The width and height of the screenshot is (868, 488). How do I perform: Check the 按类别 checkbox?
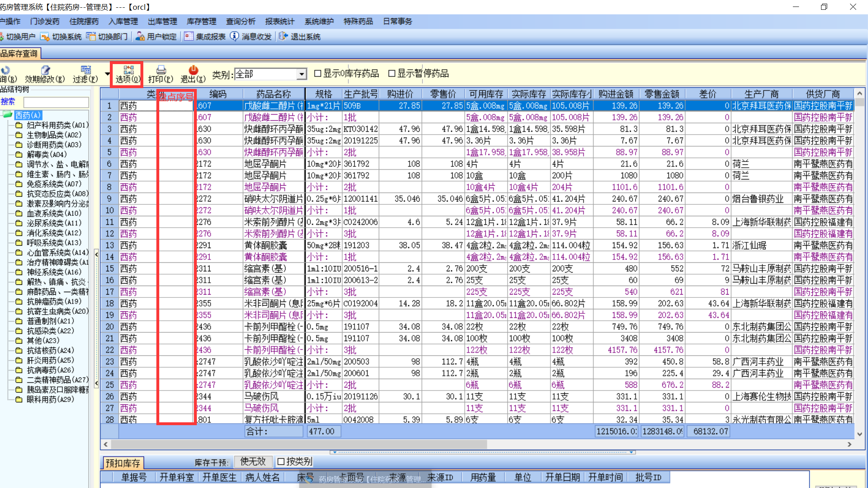pyautogui.click(x=281, y=461)
